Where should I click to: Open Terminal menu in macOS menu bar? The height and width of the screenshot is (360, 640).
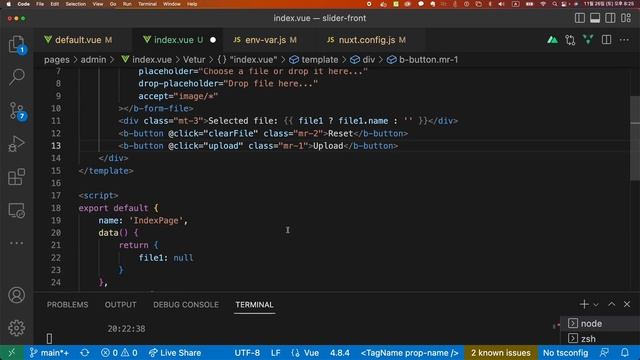click(x=147, y=4)
